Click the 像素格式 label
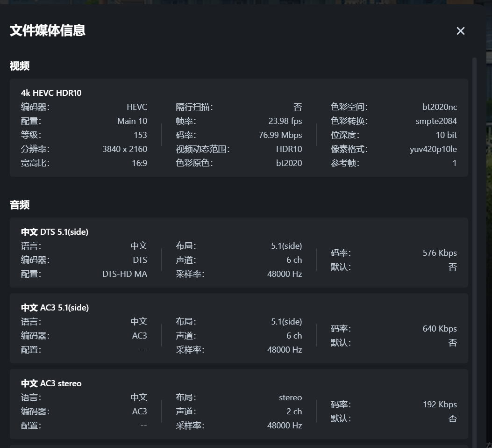Image resolution: width=492 pixels, height=448 pixels. point(349,149)
